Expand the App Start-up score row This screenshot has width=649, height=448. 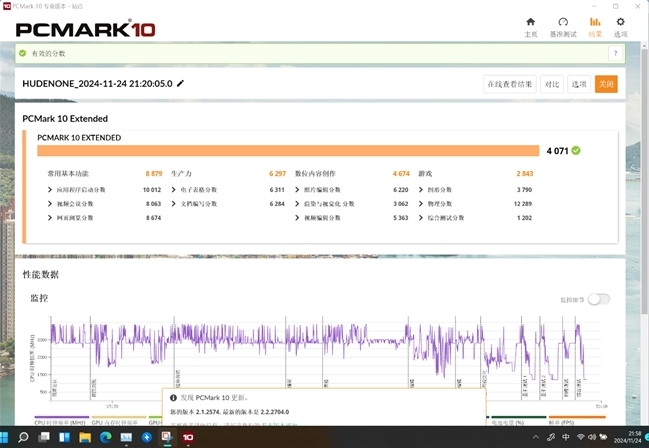(104, 190)
